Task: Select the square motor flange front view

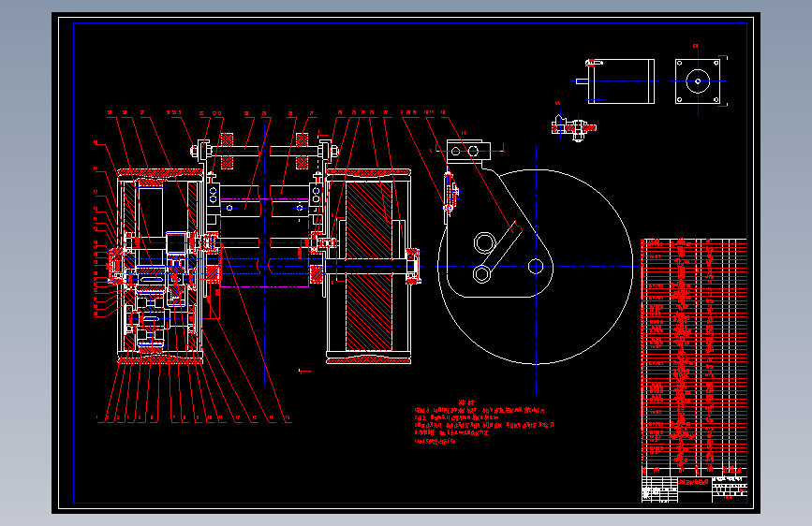Action: pos(698,81)
